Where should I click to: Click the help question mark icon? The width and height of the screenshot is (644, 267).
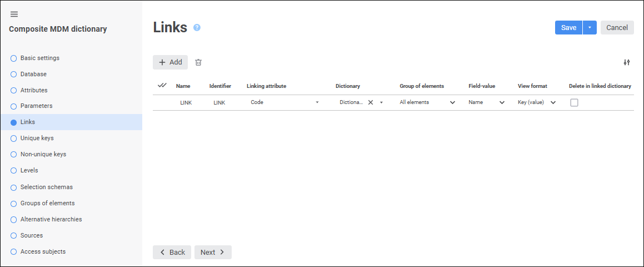(197, 28)
